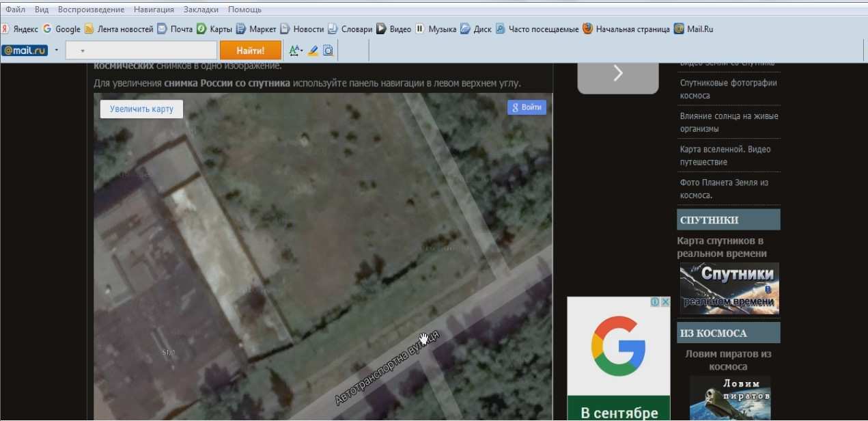Screen dimensions: 868x421
Task: Click the text size icon in Mail.ru toolbar
Action: tap(295, 51)
